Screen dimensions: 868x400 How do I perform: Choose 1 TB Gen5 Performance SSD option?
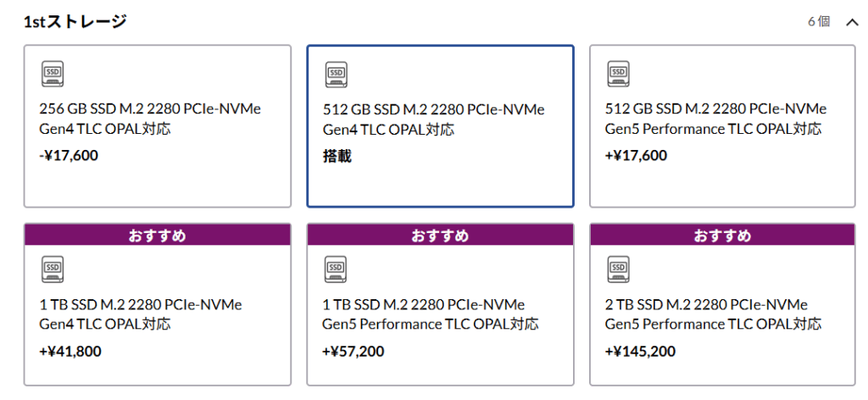click(440, 314)
